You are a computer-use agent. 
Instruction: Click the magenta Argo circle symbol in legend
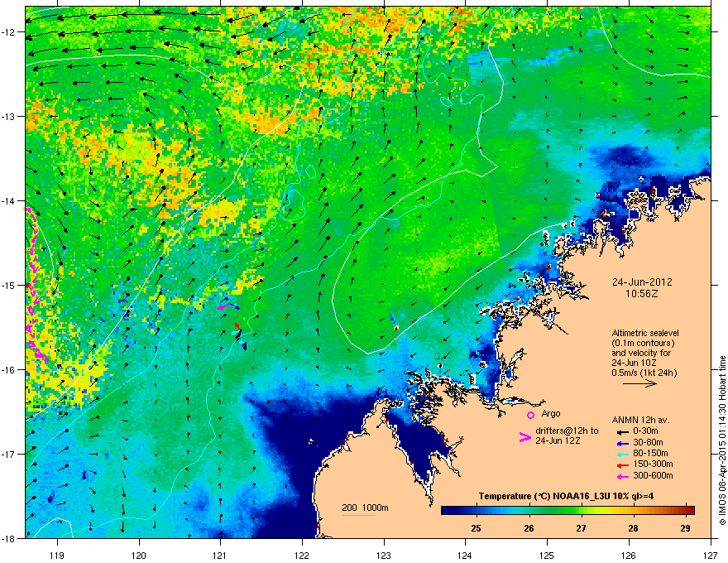coord(530,415)
